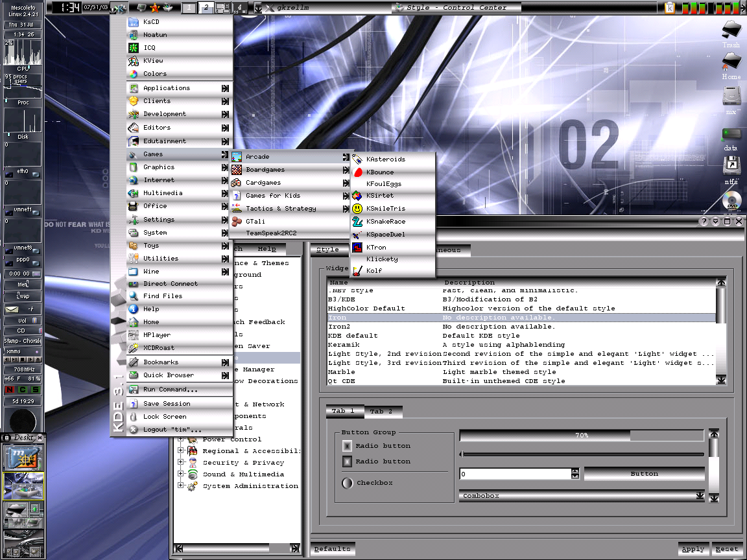747x560 pixels.
Task: Select the Style tab
Action: tap(329, 249)
